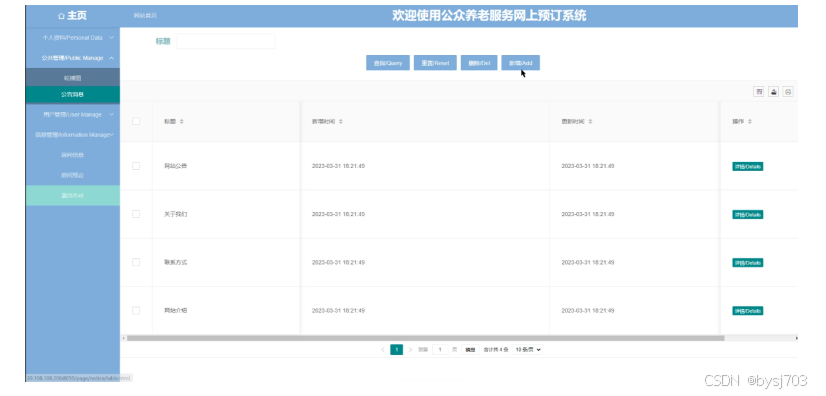
Task: Check the 网站公告 row checkbox
Action: tap(136, 166)
